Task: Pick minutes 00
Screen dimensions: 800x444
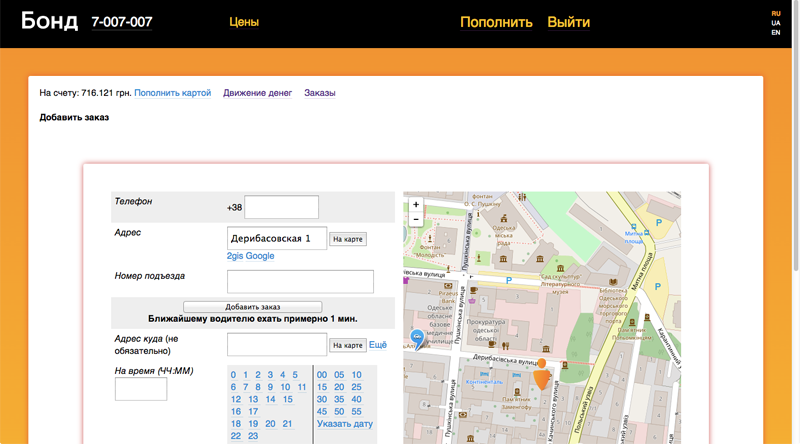Action: tap(322, 375)
